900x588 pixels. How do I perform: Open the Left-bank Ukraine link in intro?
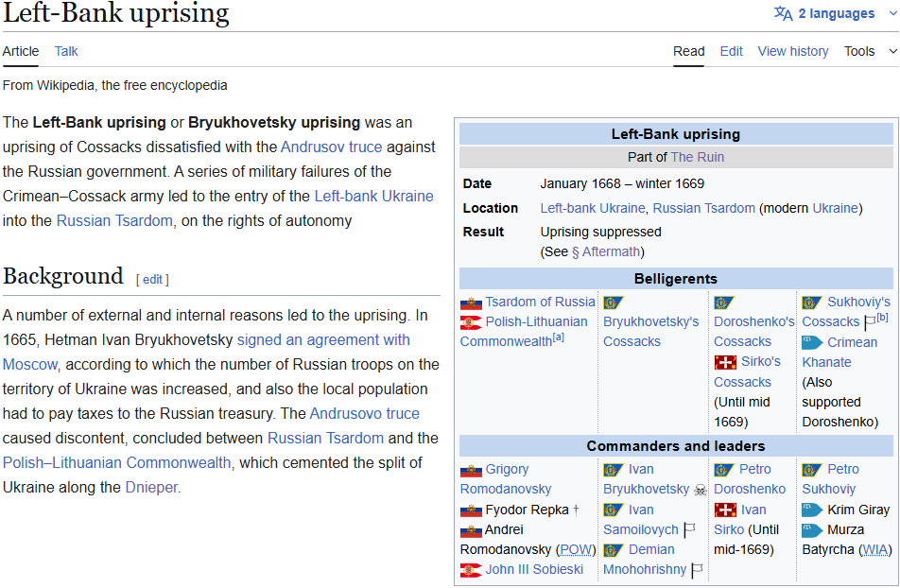[373, 196]
